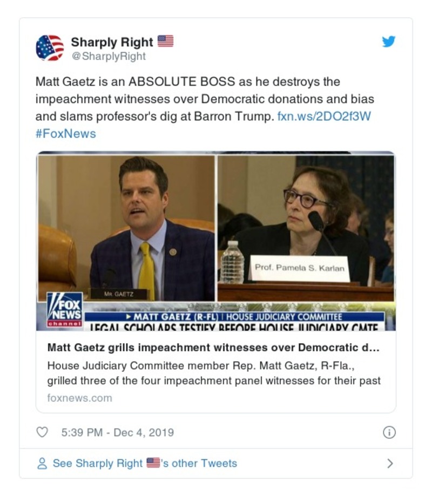Open the #FoxNews hashtag

[66, 133]
